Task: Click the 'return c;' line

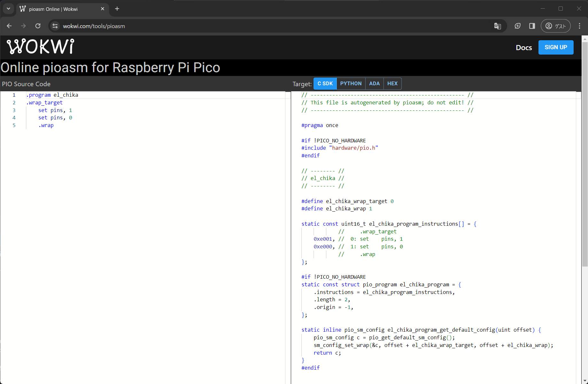Action: [327, 353]
